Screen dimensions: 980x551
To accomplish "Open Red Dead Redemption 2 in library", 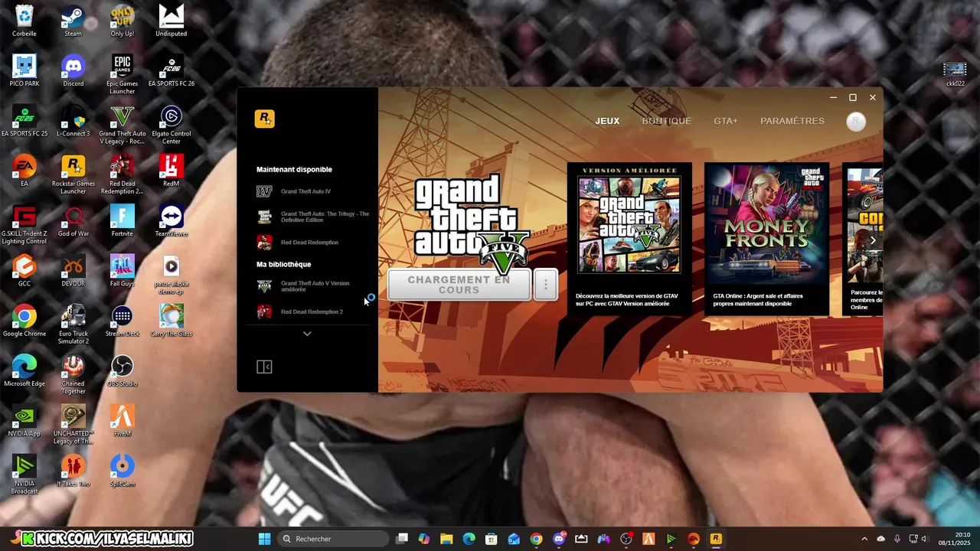I will pos(300,311).
